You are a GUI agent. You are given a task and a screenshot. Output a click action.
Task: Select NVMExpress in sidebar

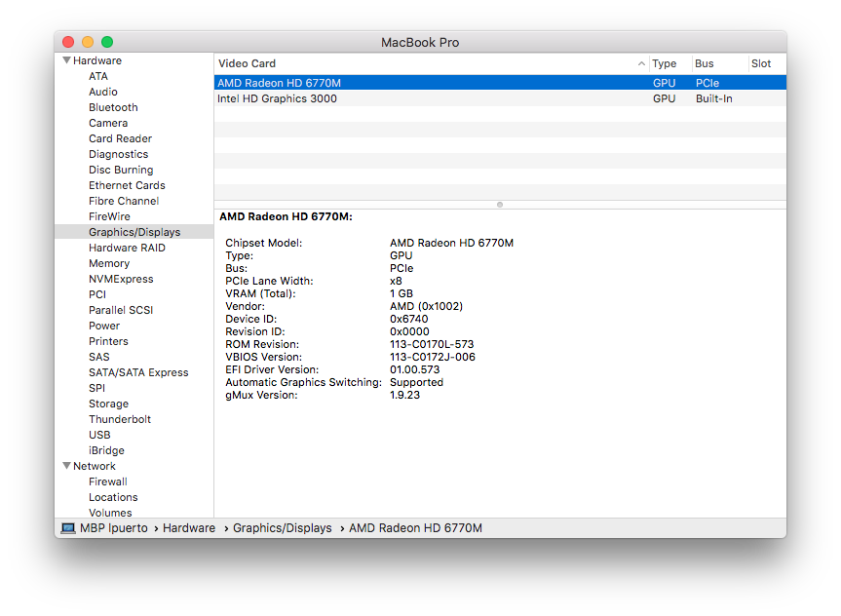coord(121,279)
